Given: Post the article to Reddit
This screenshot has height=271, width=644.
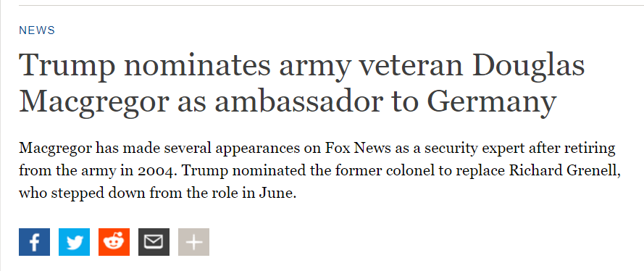Looking at the screenshot, I should (x=114, y=242).
